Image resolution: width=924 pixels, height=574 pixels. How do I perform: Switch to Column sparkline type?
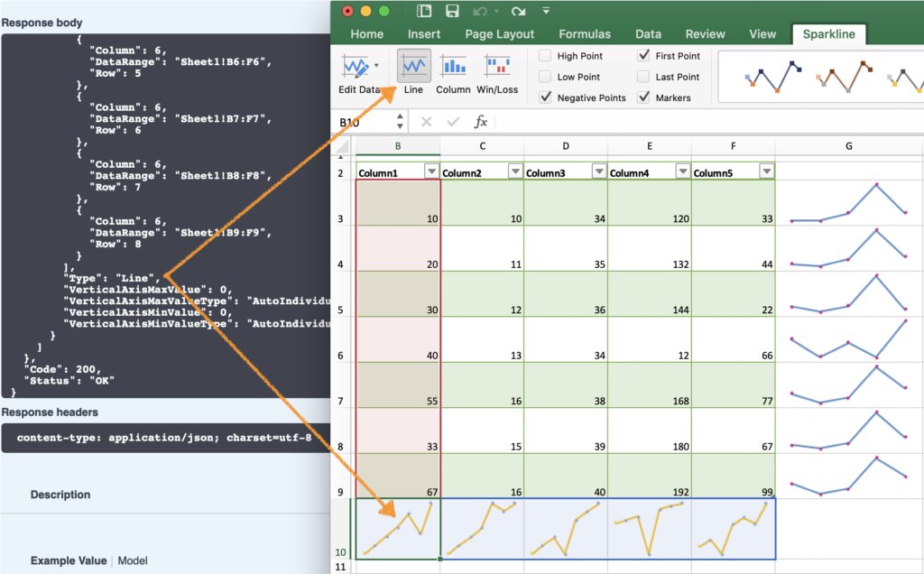coord(453,73)
